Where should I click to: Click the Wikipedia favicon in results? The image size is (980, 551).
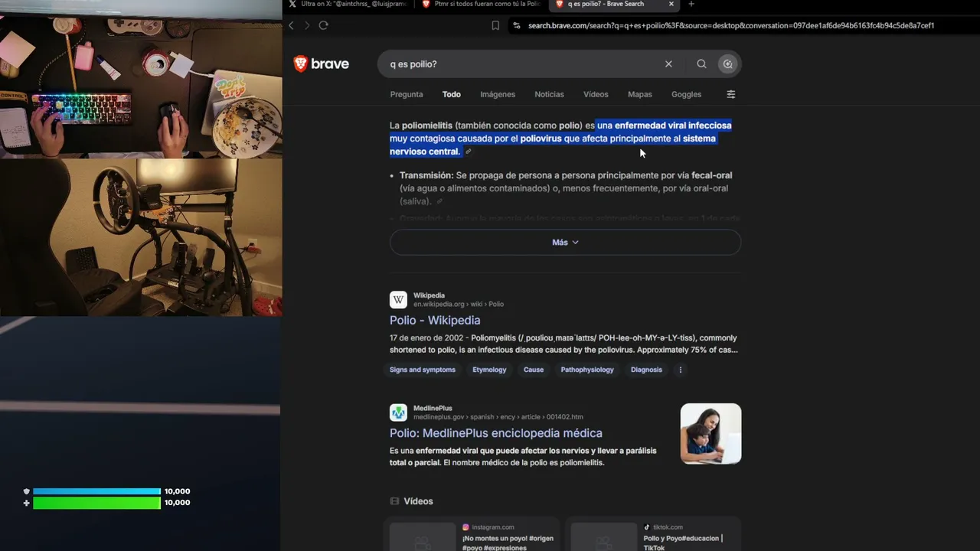pyautogui.click(x=398, y=299)
